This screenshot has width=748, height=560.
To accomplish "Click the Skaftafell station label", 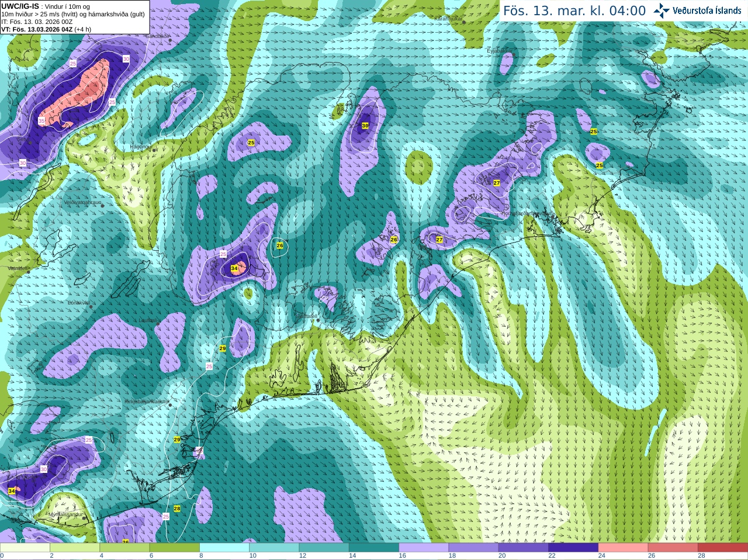I will [306, 316].
